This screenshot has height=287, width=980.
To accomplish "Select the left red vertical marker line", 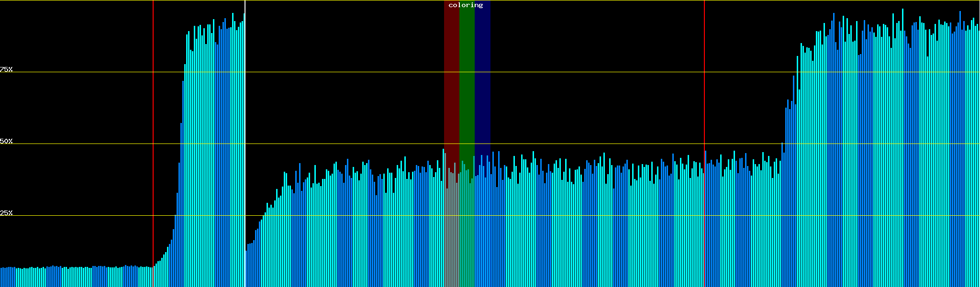I will (x=153, y=120).
